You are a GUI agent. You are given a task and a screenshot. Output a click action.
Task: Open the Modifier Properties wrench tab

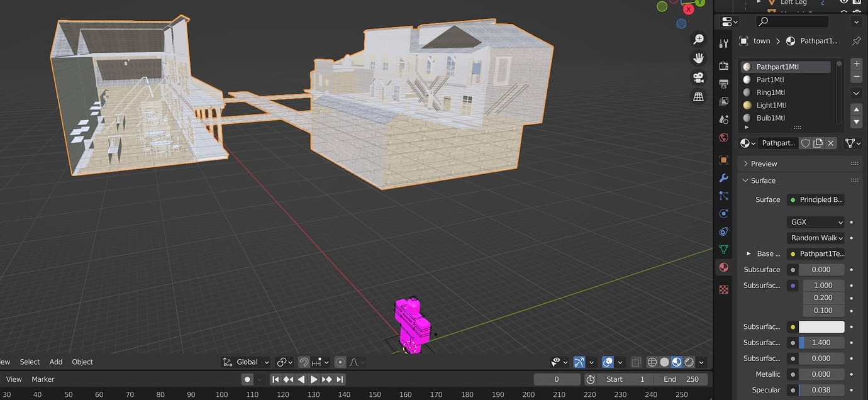coord(723,178)
